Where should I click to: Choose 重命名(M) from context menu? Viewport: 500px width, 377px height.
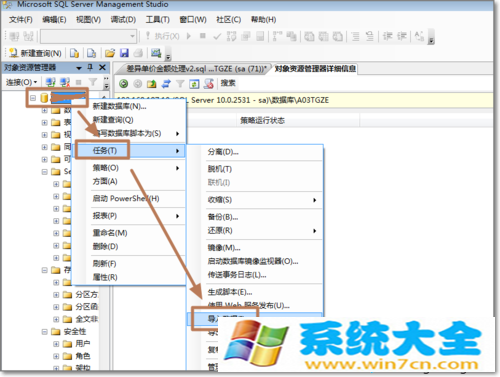(129, 233)
